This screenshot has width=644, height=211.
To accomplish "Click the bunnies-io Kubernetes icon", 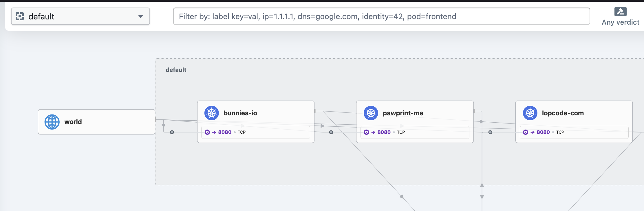I will [212, 113].
